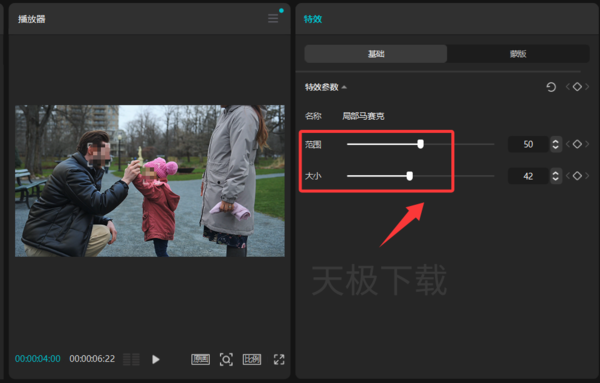Show the timeline grid bars icon
The width and height of the screenshot is (600, 383).
point(131,359)
